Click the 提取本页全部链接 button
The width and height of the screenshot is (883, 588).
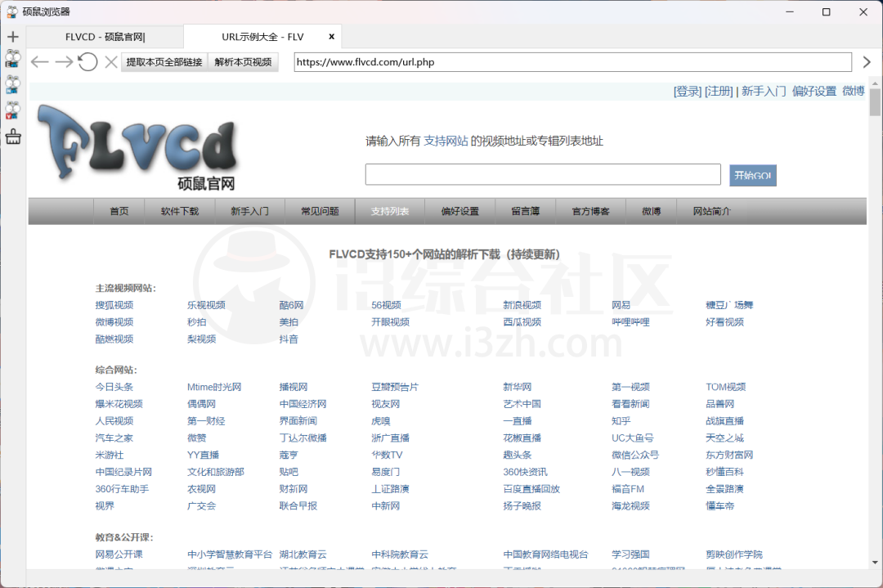pyautogui.click(x=164, y=62)
